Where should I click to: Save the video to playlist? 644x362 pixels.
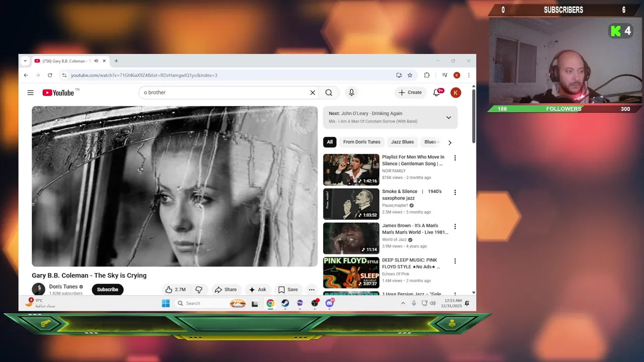point(288,290)
